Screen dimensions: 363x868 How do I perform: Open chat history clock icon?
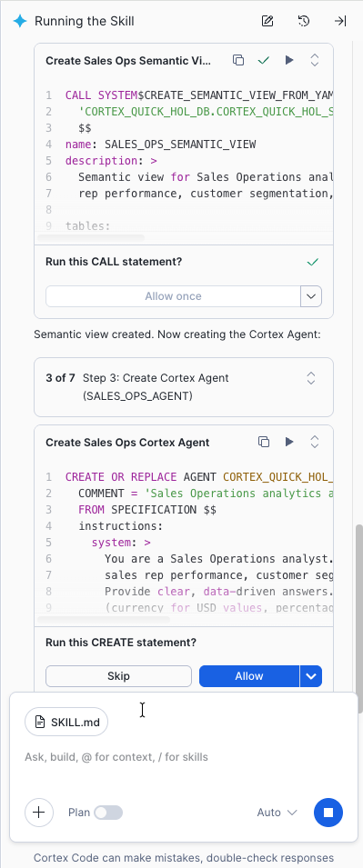303,22
